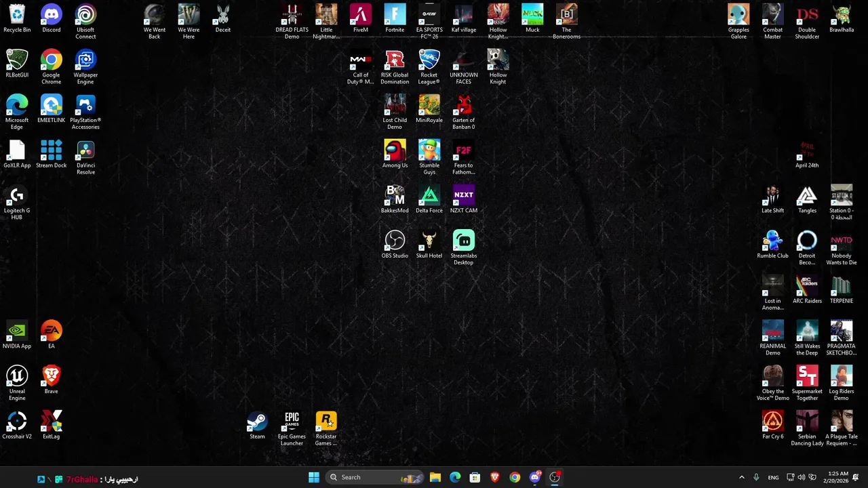Select the Unreal Engine icon
868x488 pixels.
[x=17, y=384]
